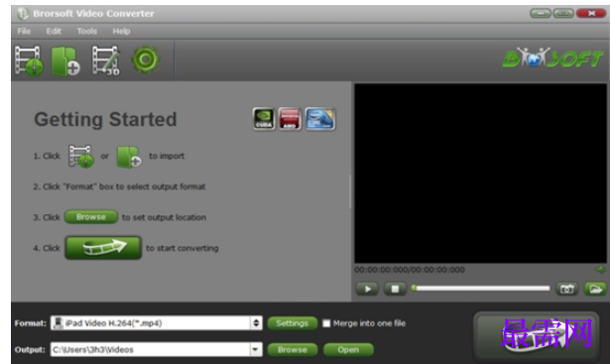Click the Intel Core acceleration badge

point(320,119)
